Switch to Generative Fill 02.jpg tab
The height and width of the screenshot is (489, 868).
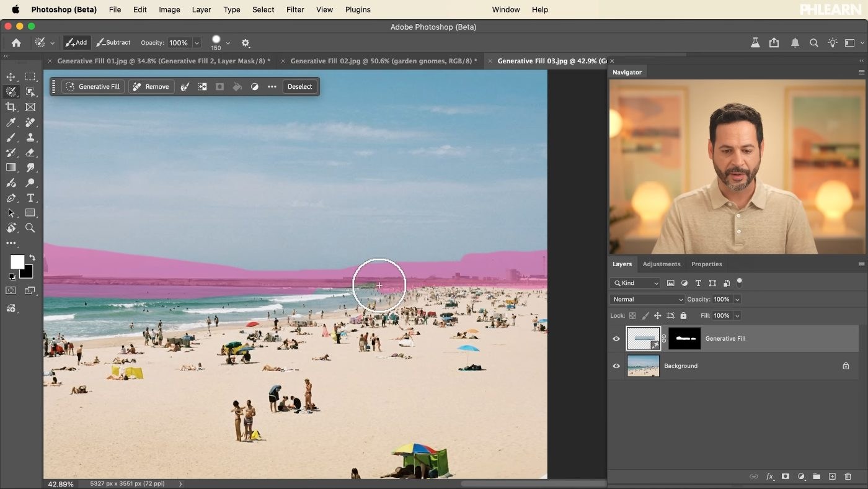point(384,61)
